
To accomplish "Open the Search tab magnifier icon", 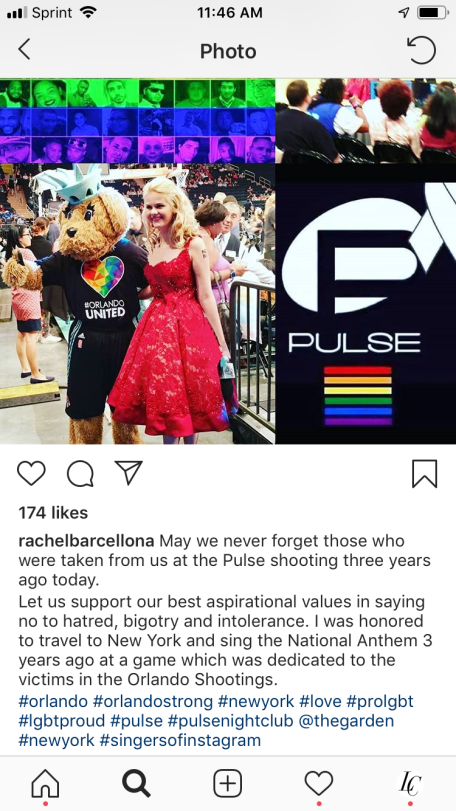I will 136,784.
